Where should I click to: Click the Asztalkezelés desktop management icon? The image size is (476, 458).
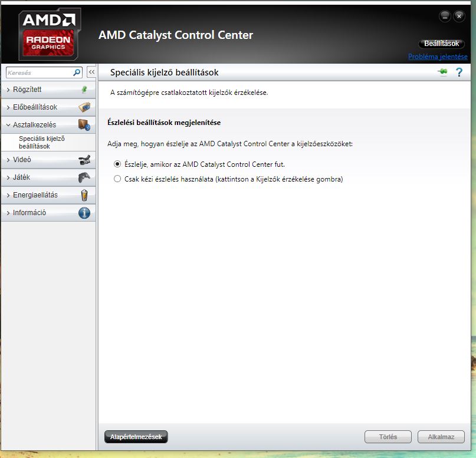[x=84, y=124]
